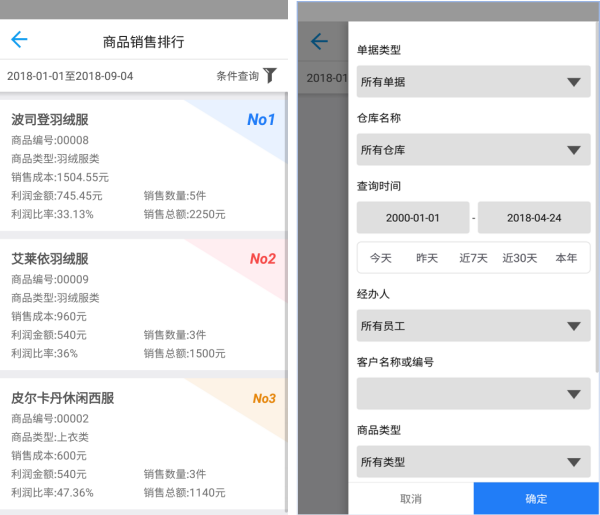Select the 本年 date range
Viewport: 600px width, 515px height.
click(566, 258)
